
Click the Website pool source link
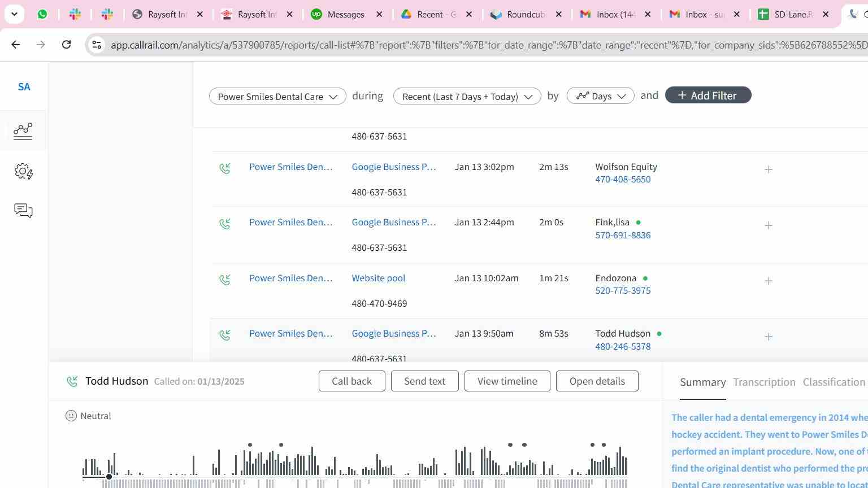[x=378, y=278]
